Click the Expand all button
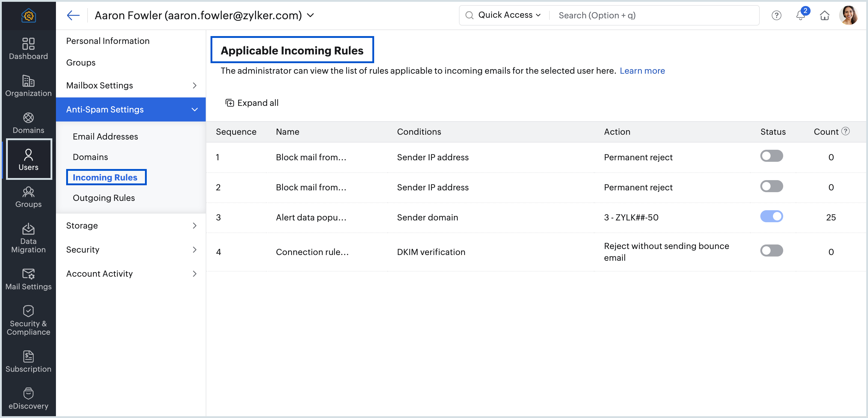This screenshot has width=868, height=418. (x=252, y=103)
